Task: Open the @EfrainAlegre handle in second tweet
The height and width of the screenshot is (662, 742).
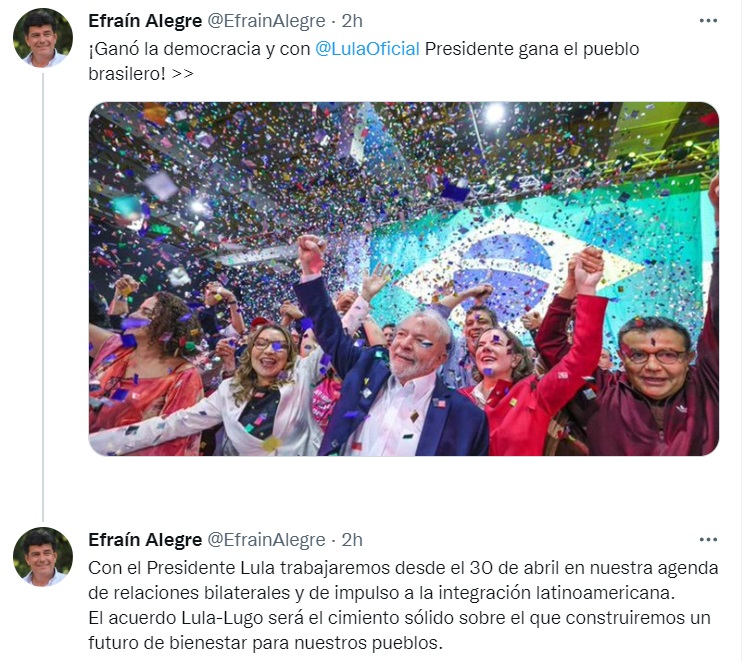Action: click(x=266, y=540)
